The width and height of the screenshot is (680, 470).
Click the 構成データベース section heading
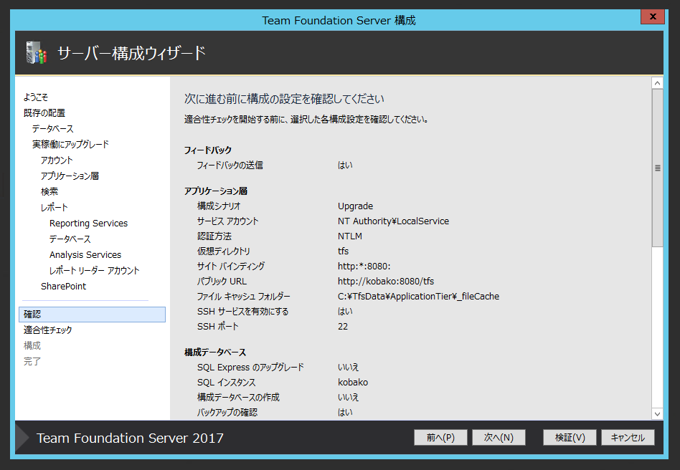[x=215, y=352]
